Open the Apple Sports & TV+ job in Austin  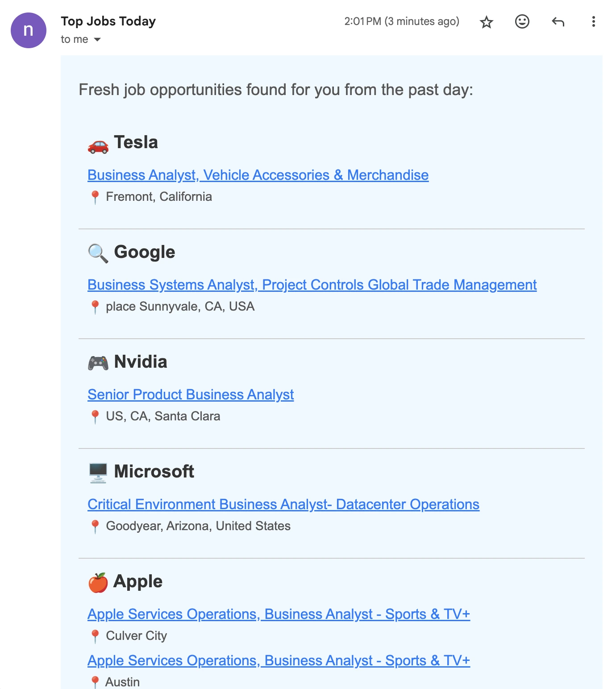tap(279, 660)
